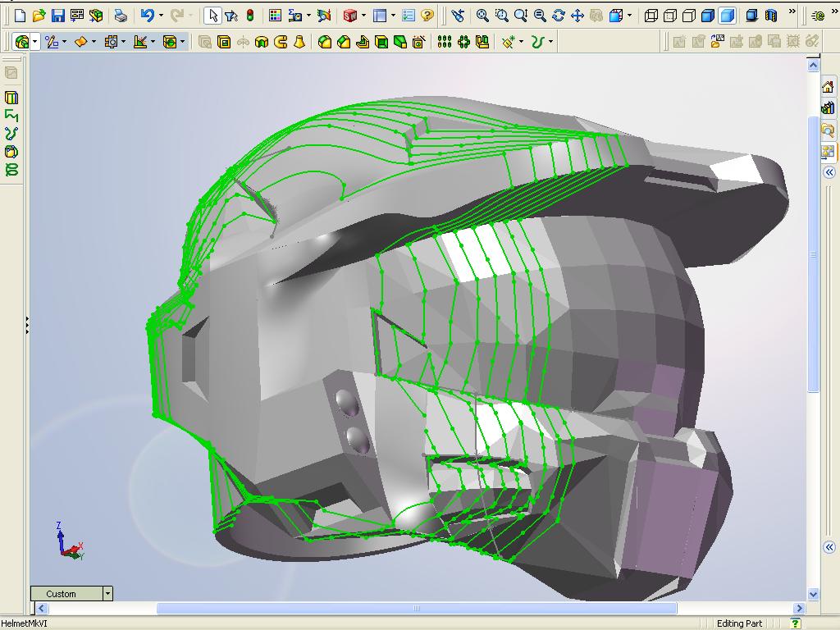Print the current view
840x630 pixels.
coord(121,16)
